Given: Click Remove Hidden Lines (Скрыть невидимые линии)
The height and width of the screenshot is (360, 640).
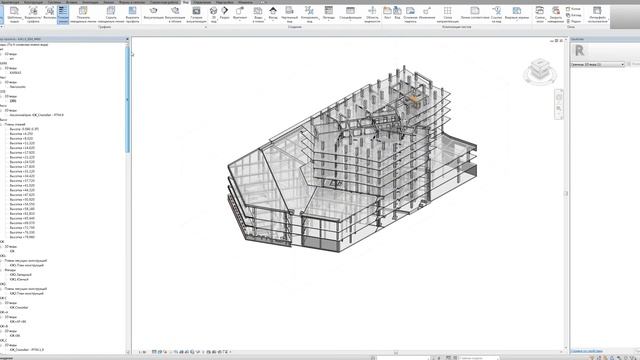Looking at the screenshot, I should click(x=111, y=14).
